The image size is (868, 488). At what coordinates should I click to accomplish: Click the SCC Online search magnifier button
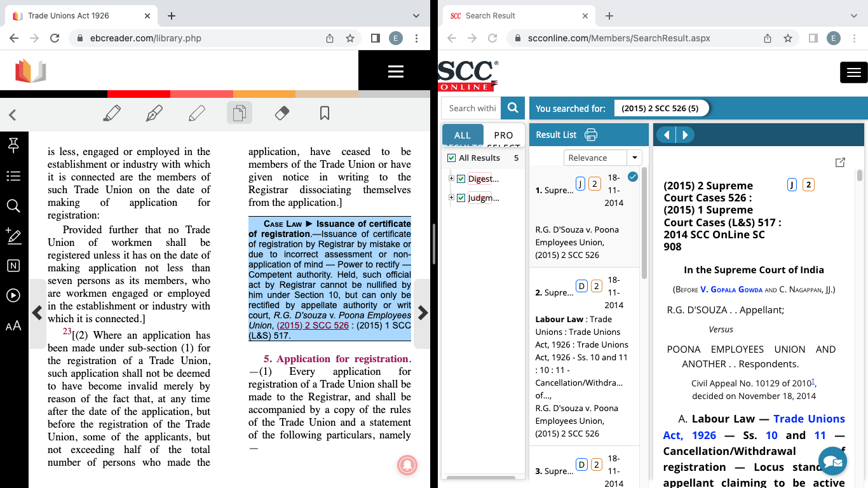(513, 108)
